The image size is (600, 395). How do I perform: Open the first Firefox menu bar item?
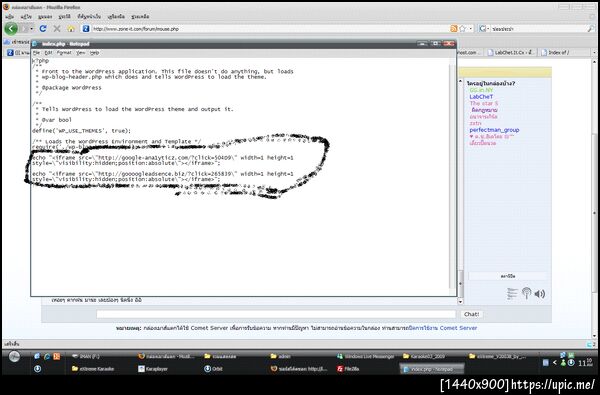coord(10,17)
